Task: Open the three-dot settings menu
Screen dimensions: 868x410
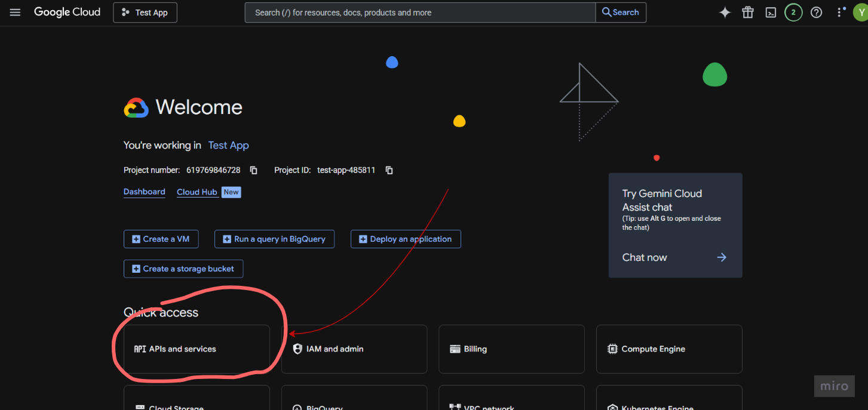Action: (840, 13)
